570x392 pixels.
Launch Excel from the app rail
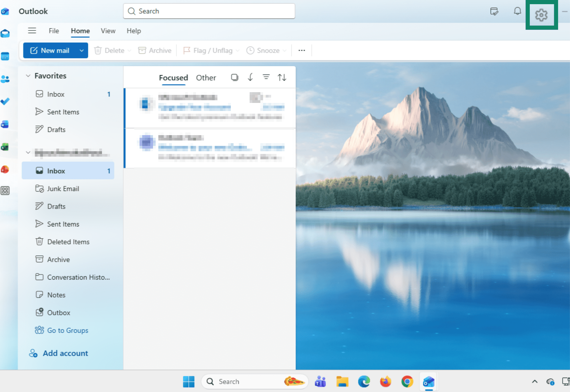pos(5,147)
